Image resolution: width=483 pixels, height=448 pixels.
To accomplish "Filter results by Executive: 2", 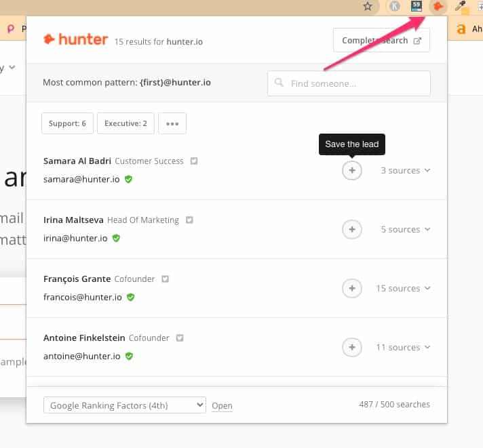I will pyautogui.click(x=125, y=123).
